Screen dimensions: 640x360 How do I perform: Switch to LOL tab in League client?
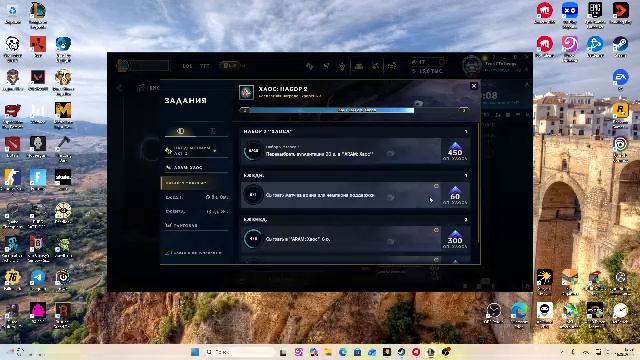[187, 66]
